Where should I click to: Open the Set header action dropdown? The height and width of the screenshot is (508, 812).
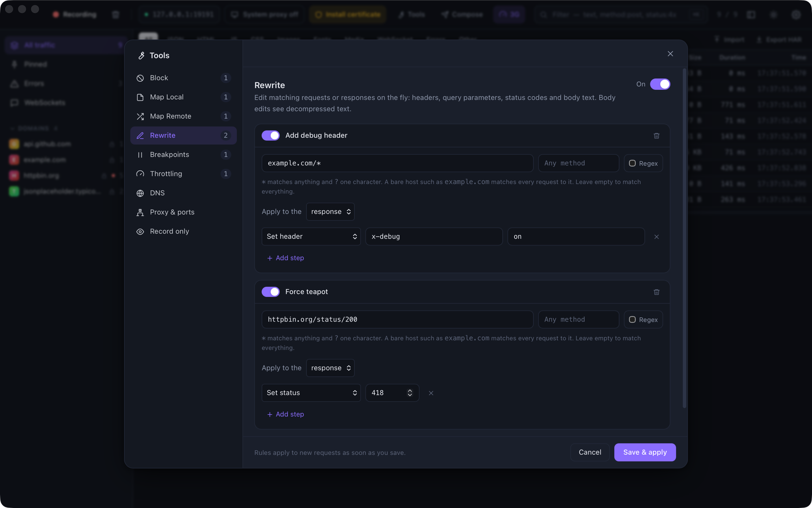coord(311,237)
